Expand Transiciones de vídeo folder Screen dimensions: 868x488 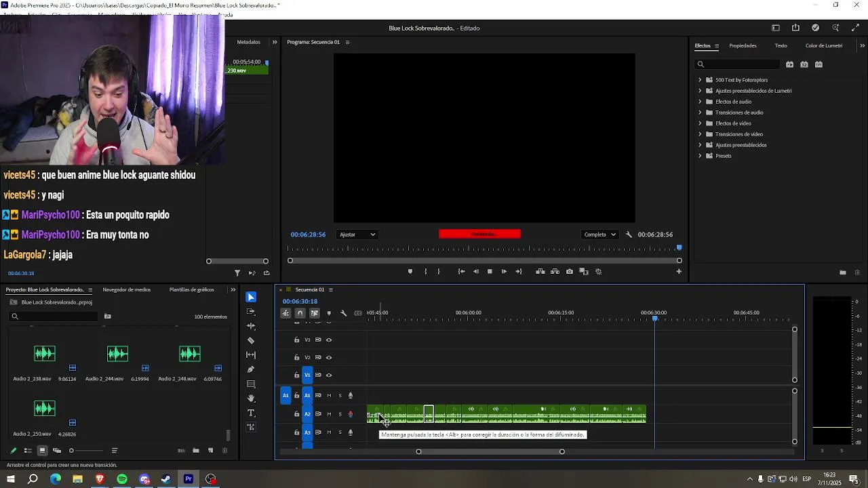[700, 134]
